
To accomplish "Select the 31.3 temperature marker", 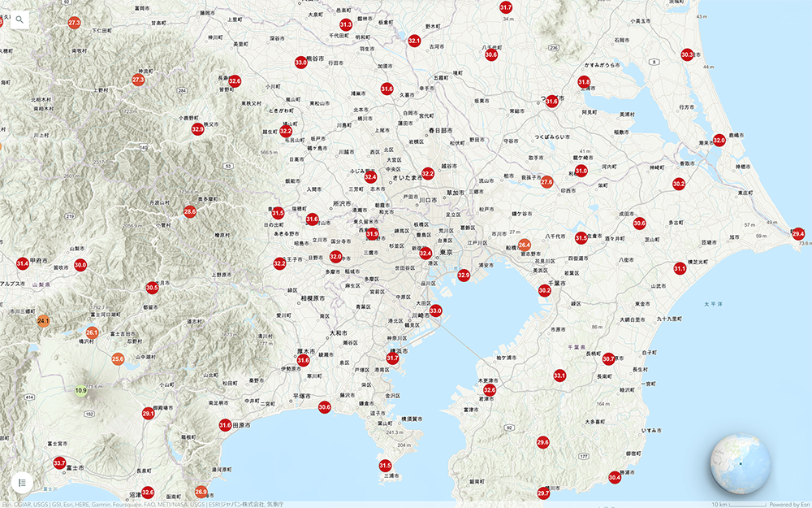I will coord(345,25).
